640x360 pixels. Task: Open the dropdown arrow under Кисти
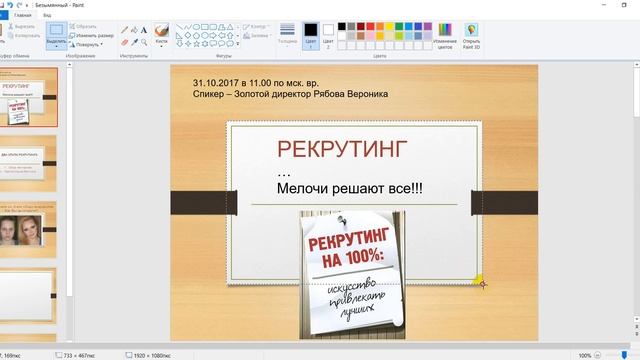tap(162, 46)
